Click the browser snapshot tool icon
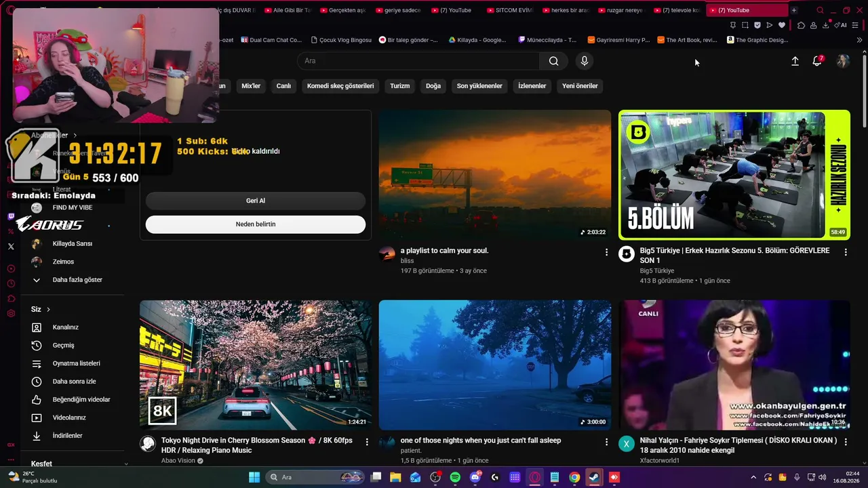The width and height of the screenshot is (868, 488). pyautogui.click(x=745, y=25)
